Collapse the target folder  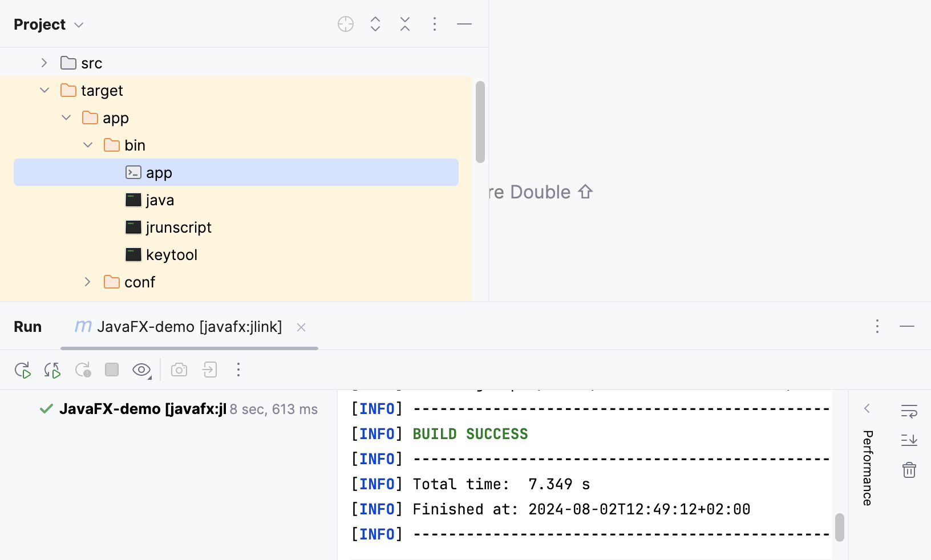(x=44, y=90)
